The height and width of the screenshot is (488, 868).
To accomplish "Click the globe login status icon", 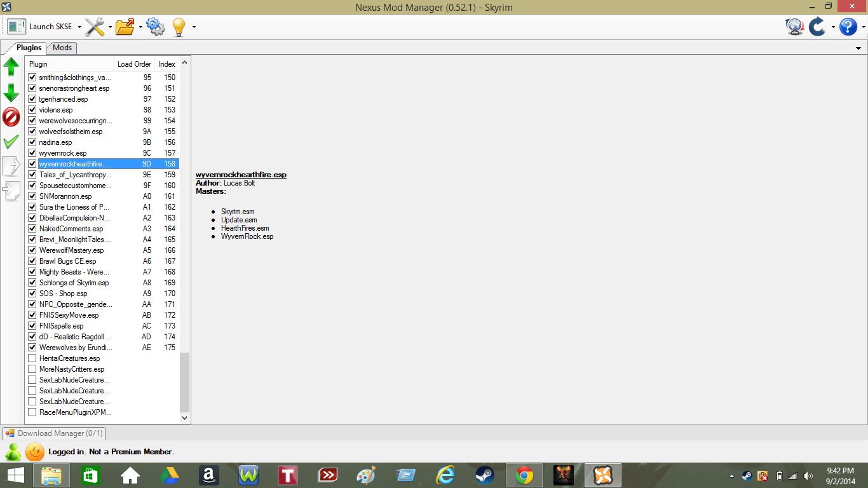I will coord(794,27).
